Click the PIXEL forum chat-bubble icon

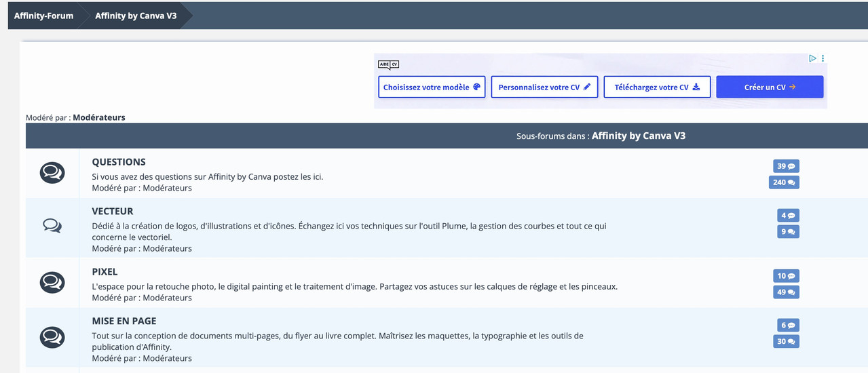tap(52, 282)
